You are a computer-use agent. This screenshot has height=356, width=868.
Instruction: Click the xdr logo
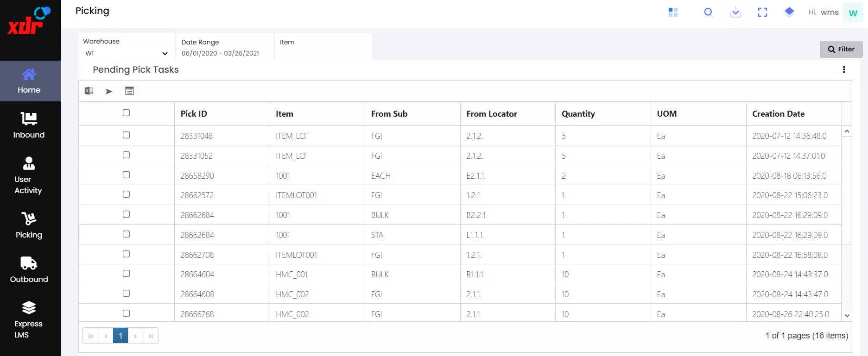click(x=29, y=20)
